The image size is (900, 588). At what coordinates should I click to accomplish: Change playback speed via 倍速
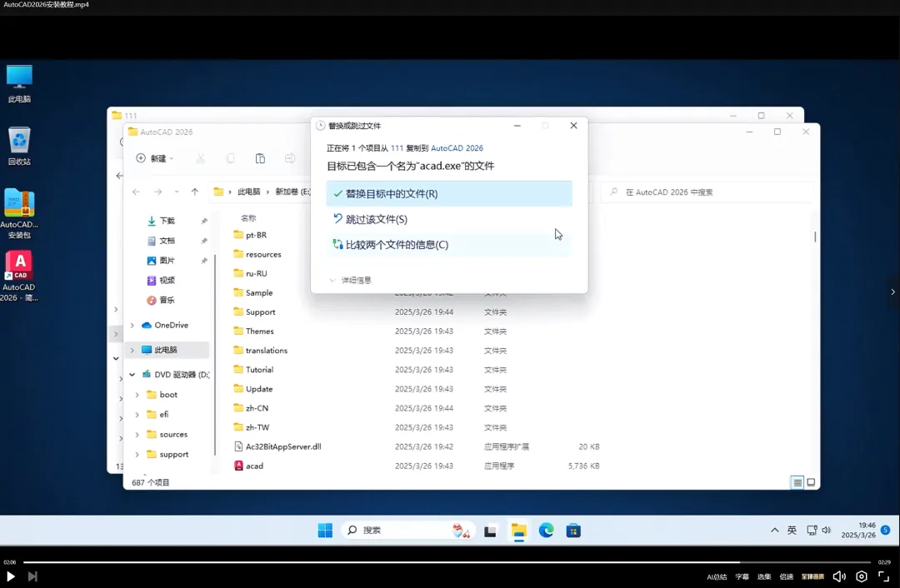787,576
